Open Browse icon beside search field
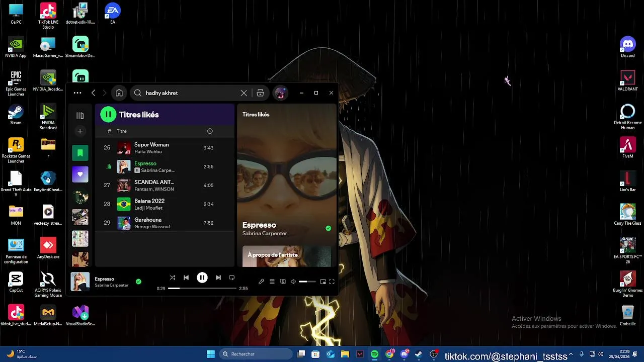This screenshot has height=362, width=644. pyautogui.click(x=260, y=93)
